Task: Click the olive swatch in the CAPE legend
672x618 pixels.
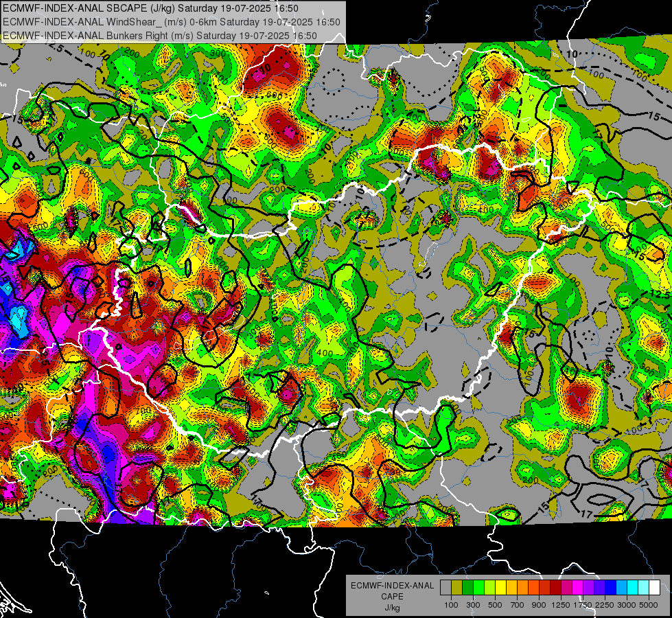Action: pos(457,588)
